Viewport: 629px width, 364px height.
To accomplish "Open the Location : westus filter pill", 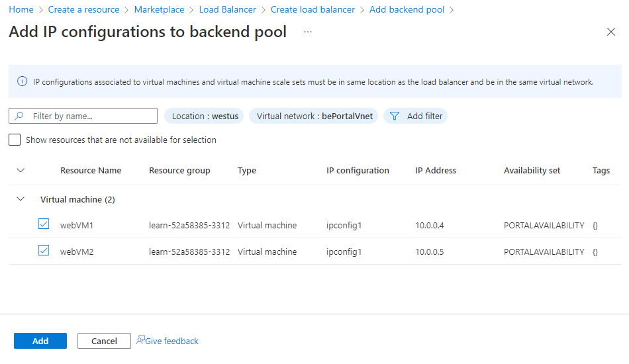I will [x=204, y=116].
